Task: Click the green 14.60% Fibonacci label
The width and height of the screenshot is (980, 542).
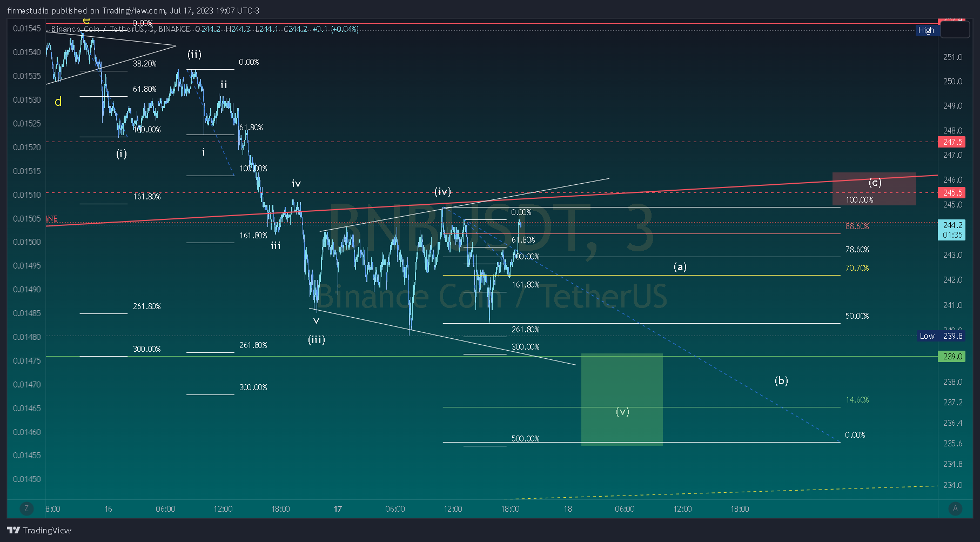Action: tap(857, 400)
